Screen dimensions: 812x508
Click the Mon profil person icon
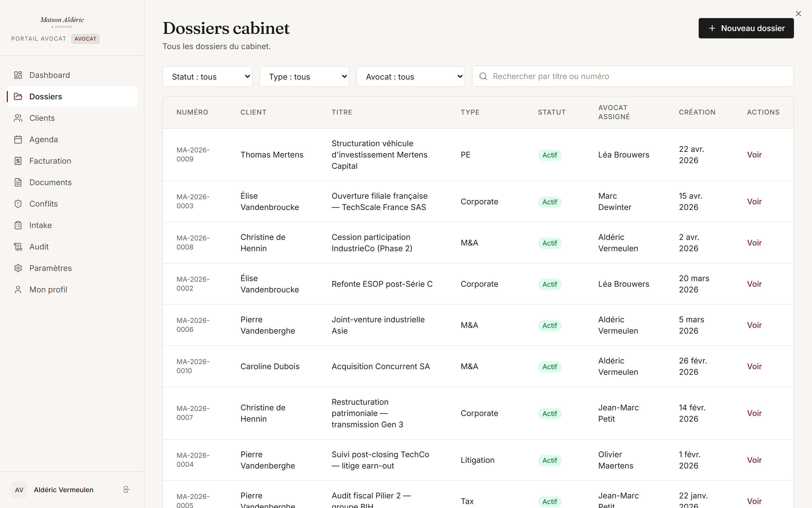(x=18, y=290)
